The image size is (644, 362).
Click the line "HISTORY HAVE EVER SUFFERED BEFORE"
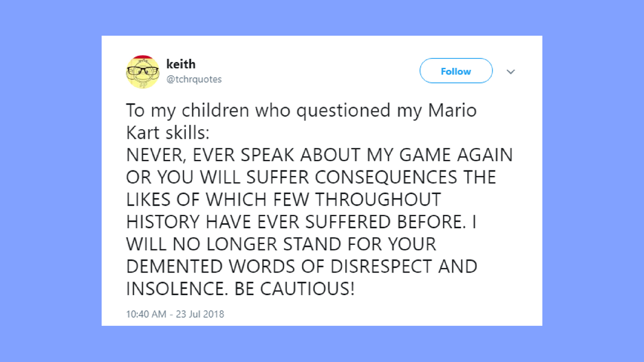300,221
